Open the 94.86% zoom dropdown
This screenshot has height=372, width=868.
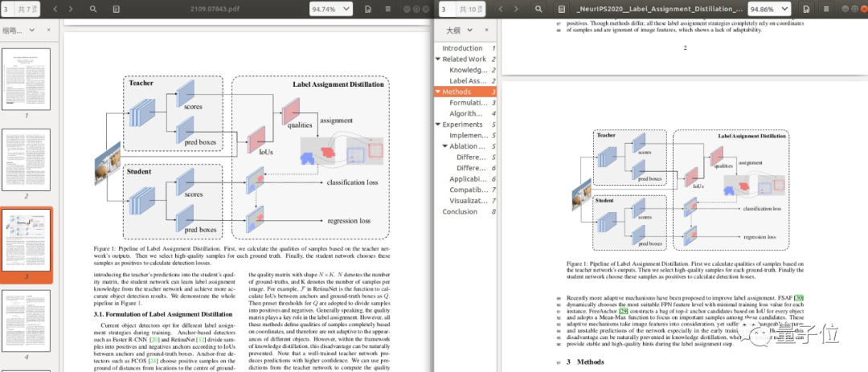coord(769,9)
